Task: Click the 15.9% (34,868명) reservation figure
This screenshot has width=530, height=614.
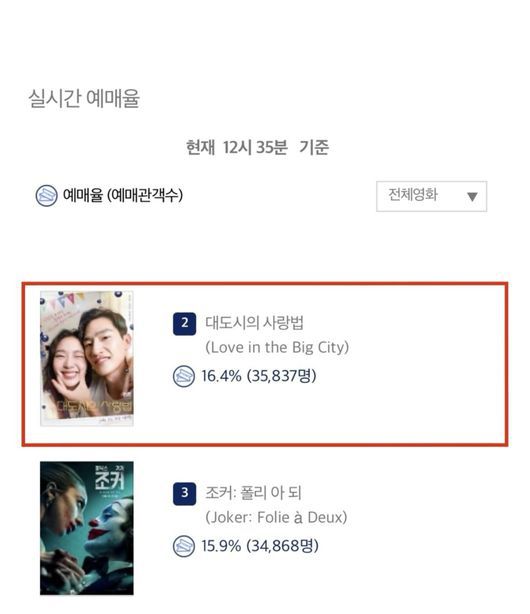Action: [260, 546]
